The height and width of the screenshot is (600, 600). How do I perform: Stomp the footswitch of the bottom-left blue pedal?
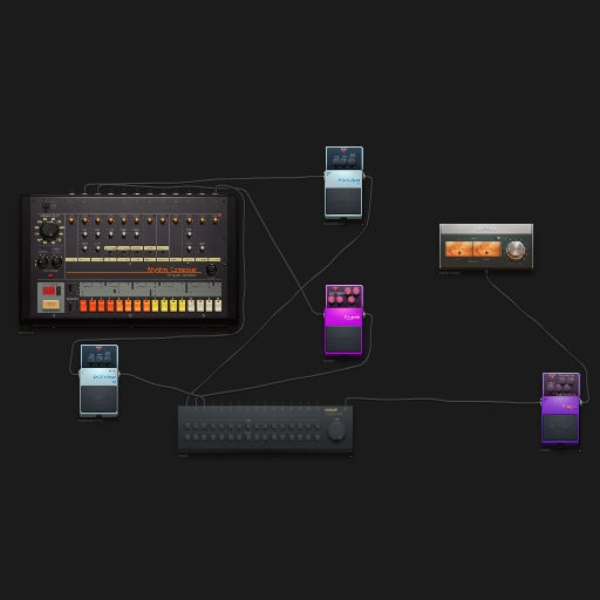click(99, 399)
